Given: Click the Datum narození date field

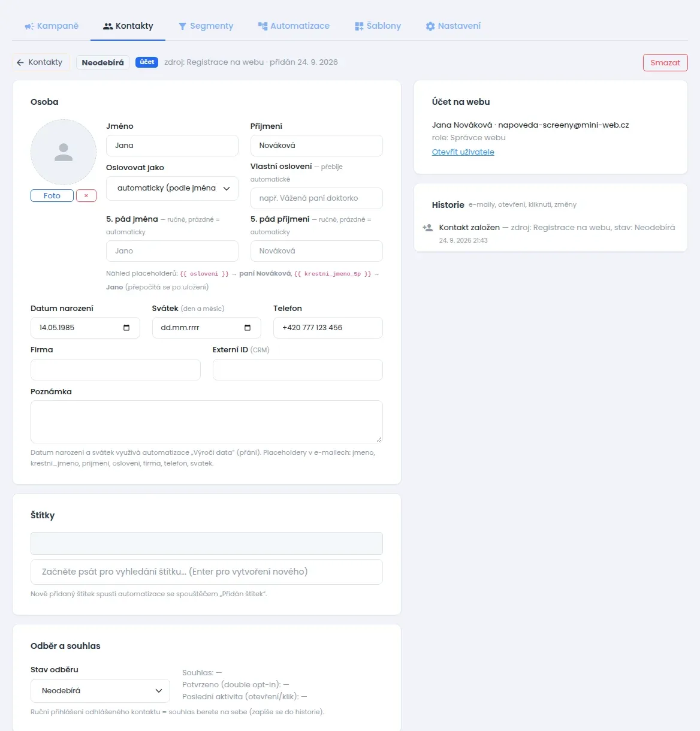Looking at the screenshot, I should [85, 328].
